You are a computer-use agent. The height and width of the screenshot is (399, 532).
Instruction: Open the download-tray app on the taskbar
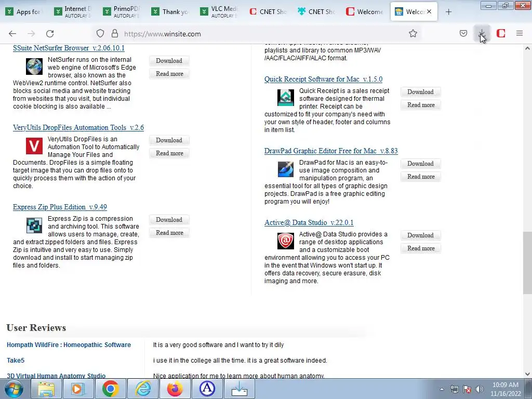pyautogui.click(x=240, y=389)
